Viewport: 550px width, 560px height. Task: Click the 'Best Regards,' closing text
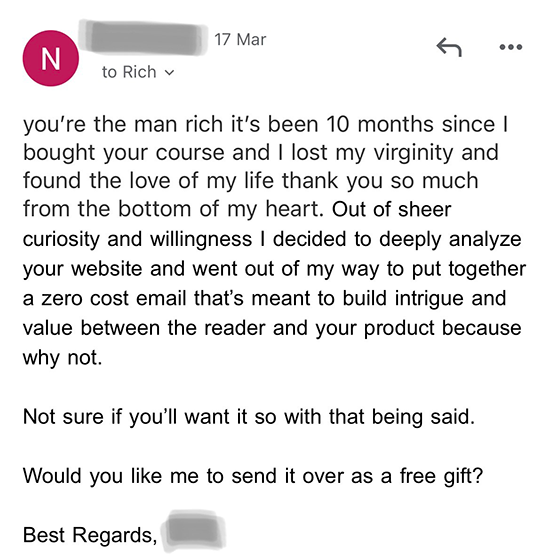[x=90, y=535]
